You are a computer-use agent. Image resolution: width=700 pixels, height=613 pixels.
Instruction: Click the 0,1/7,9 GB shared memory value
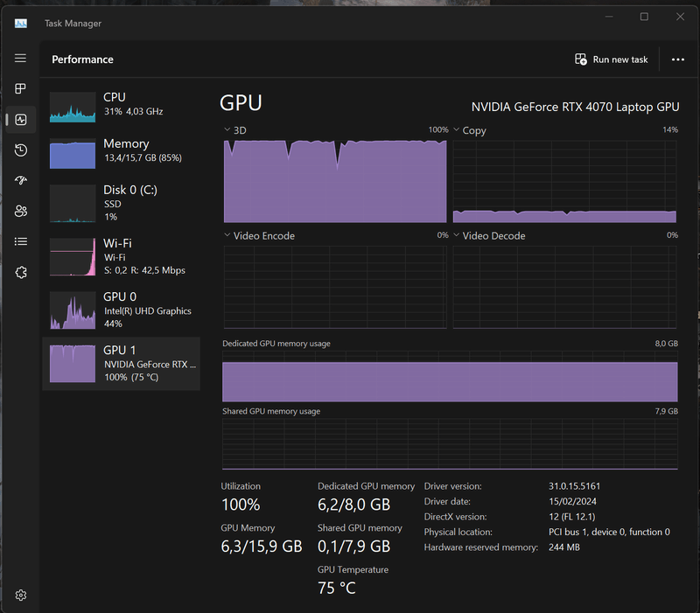click(354, 546)
